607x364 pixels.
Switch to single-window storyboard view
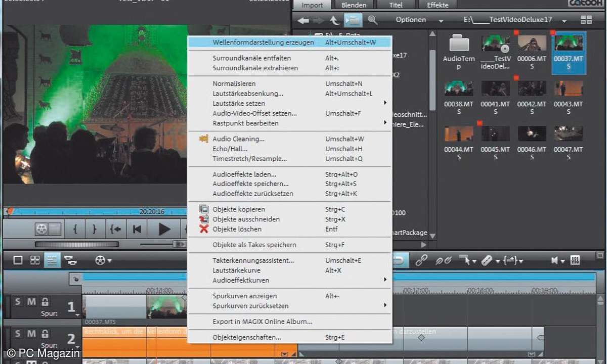[x=18, y=260]
